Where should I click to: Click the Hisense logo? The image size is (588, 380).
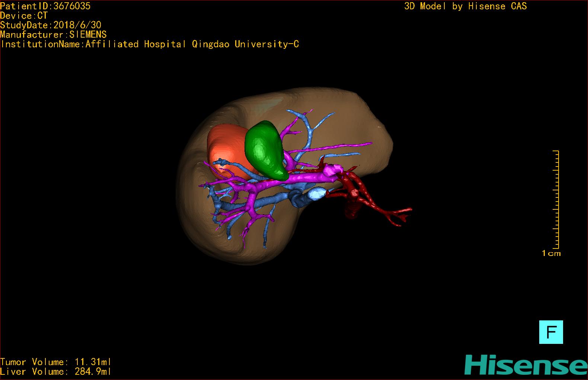tap(526, 365)
